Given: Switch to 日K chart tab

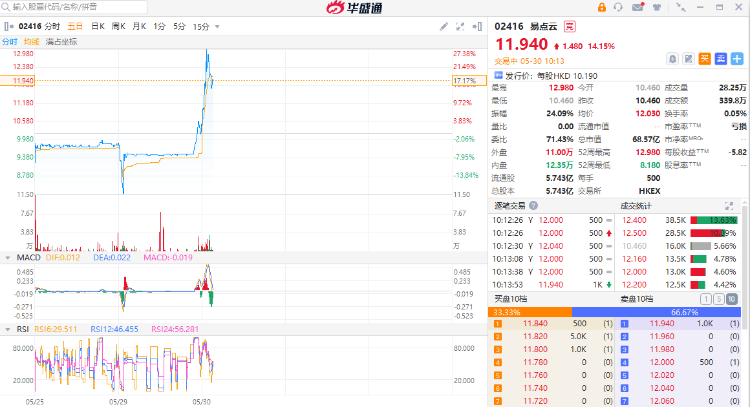Looking at the screenshot, I should (x=98, y=26).
